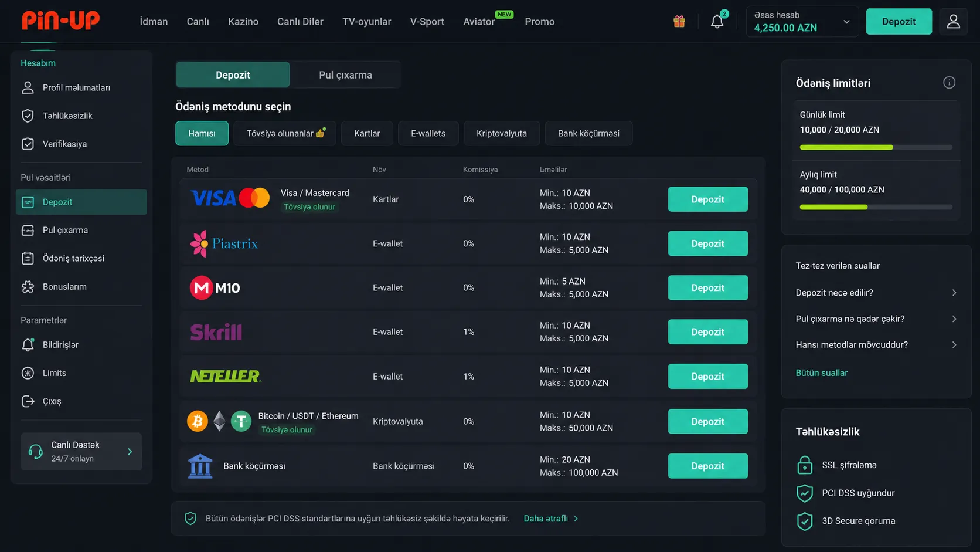Click the Aylıq limit progress bar
This screenshot has height=552, width=980.
coord(876,207)
